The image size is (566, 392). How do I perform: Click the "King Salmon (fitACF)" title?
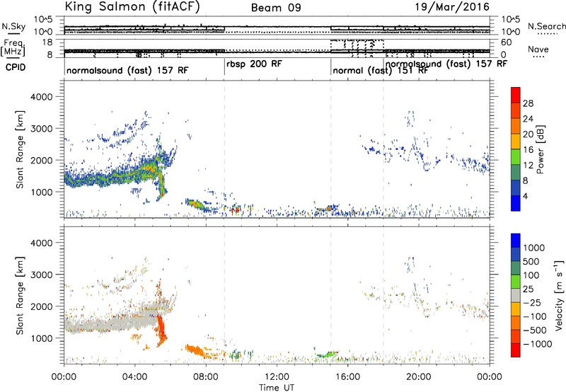[x=132, y=6]
